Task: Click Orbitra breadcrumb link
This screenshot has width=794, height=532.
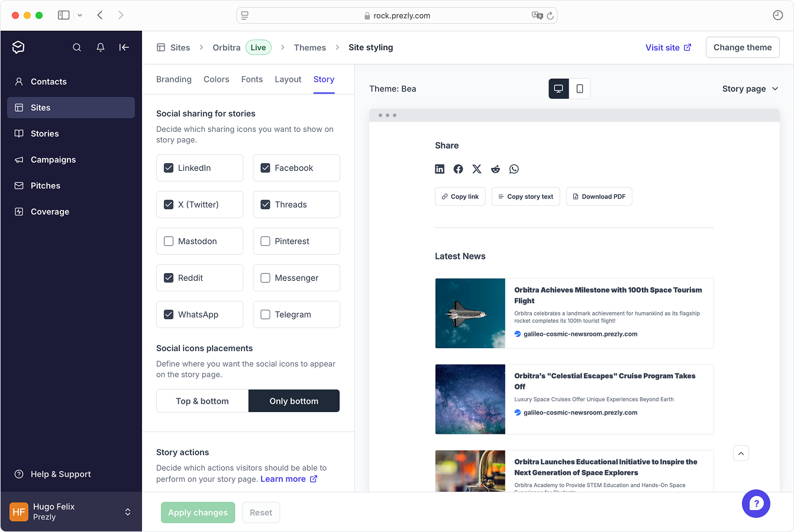Action: 227,47
